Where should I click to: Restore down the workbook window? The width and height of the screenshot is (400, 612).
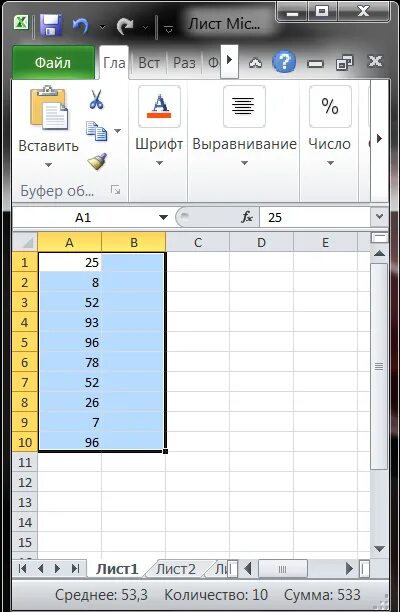tap(345, 62)
